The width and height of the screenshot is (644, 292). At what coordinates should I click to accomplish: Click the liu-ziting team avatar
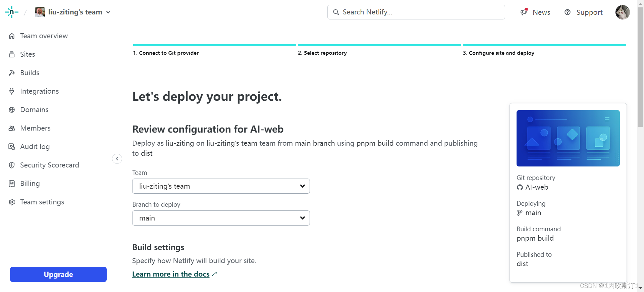(x=40, y=12)
